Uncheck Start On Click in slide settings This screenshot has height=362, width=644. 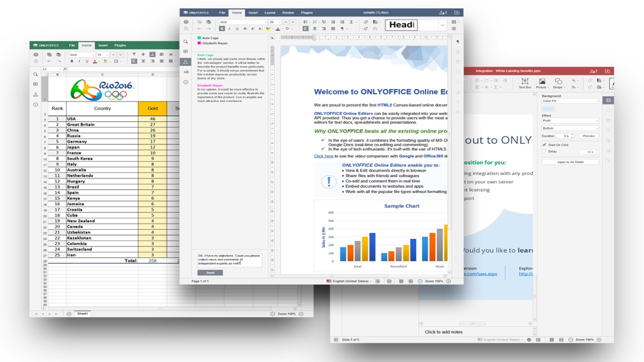coord(544,145)
